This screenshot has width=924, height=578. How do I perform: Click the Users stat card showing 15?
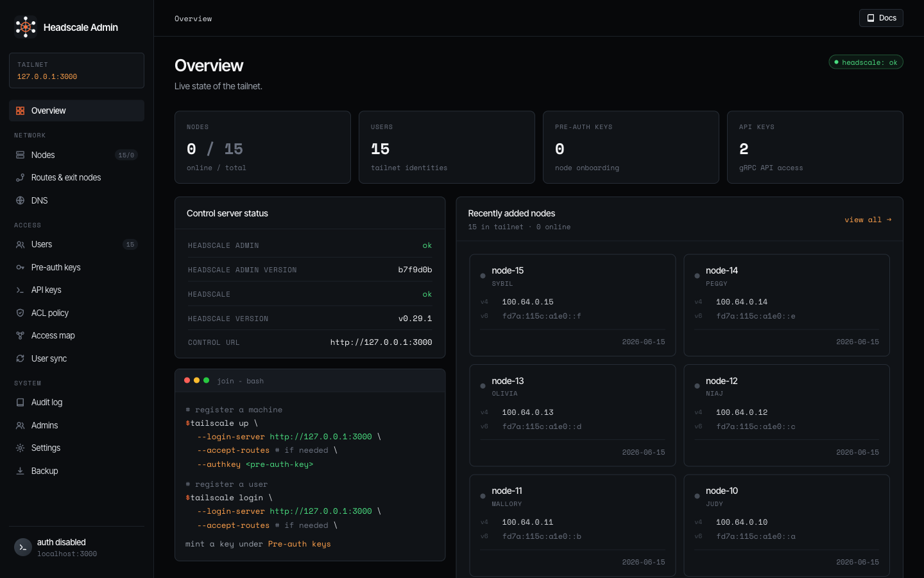coord(447,147)
